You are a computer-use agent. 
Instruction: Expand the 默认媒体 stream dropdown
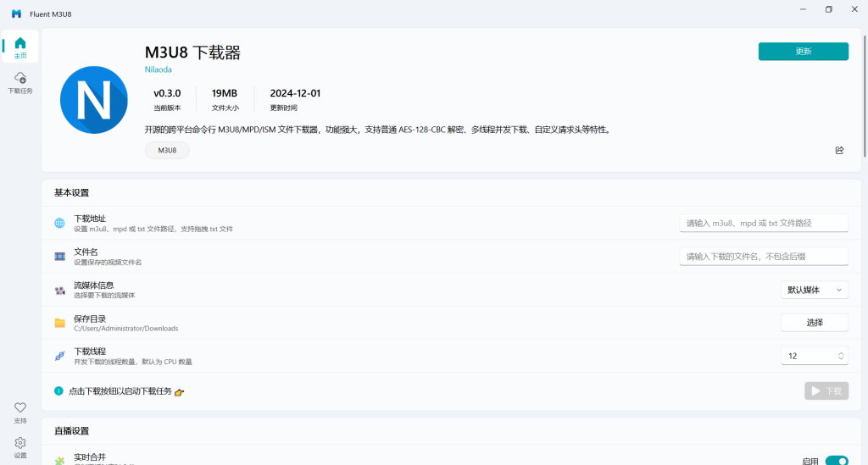point(814,290)
